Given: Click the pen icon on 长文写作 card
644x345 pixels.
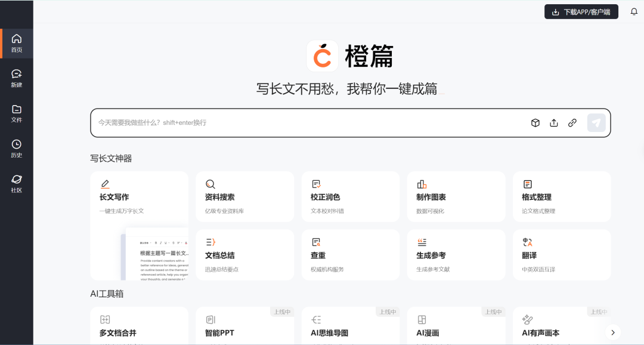Looking at the screenshot, I should [x=105, y=184].
